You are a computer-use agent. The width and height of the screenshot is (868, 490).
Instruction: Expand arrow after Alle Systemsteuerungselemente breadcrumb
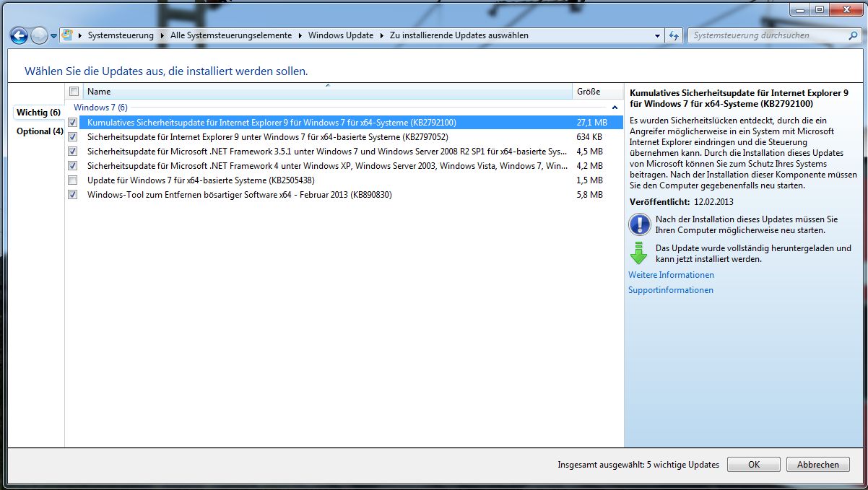point(300,35)
